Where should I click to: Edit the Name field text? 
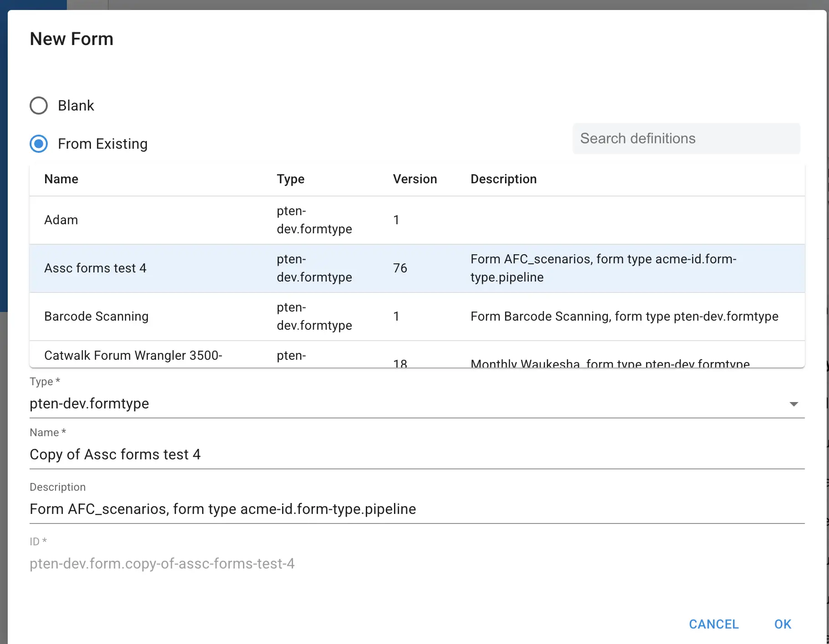click(x=115, y=455)
